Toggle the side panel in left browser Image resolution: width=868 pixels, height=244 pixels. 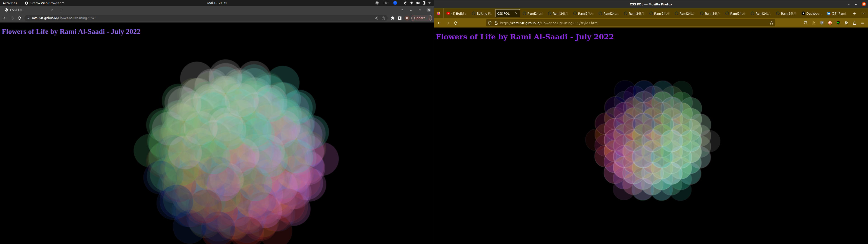tap(400, 18)
